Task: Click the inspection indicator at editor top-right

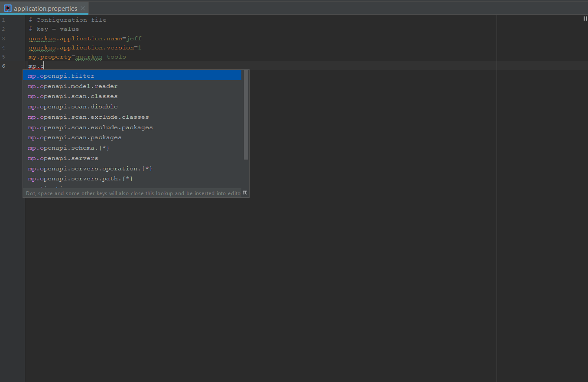Action: pyautogui.click(x=585, y=18)
